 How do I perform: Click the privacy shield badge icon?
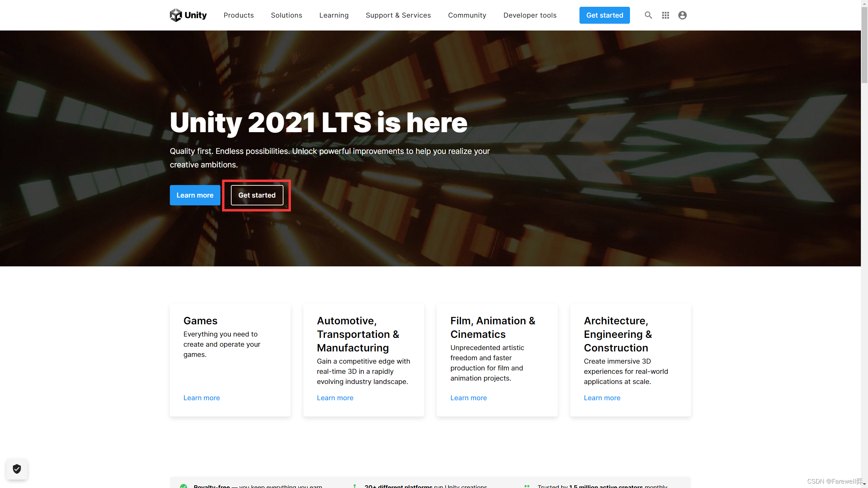coord(17,469)
